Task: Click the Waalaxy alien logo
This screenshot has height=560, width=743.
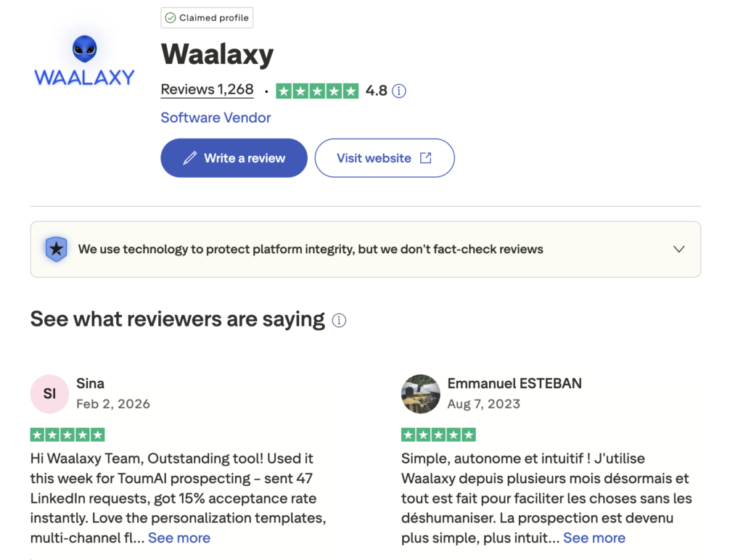Action: (85, 60)
